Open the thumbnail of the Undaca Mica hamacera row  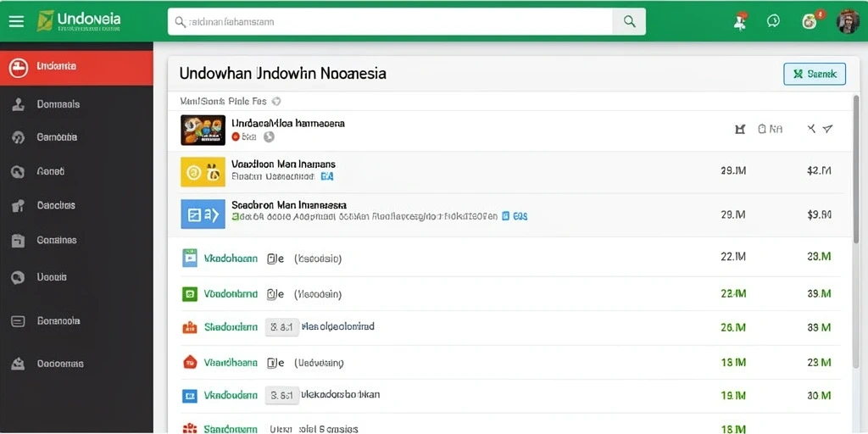point(203,130)
